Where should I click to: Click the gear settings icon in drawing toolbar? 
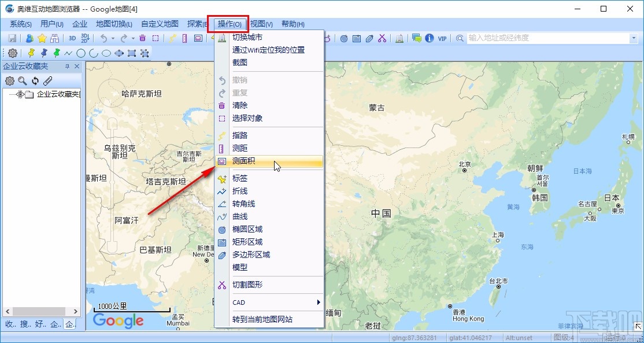click(x=13, y=53)
